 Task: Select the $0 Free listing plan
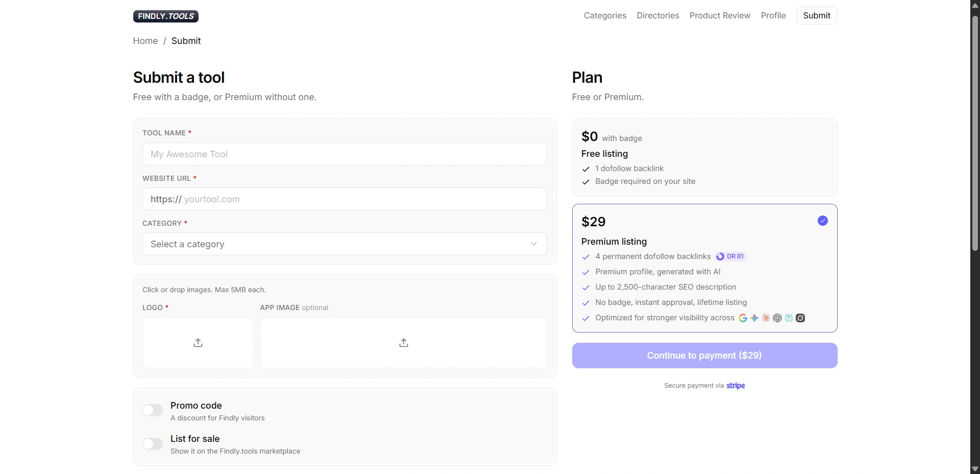coord(704,157)
